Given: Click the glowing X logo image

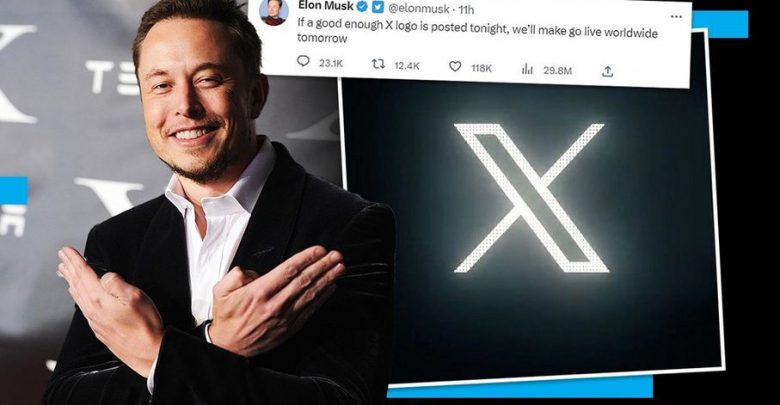Looking at the screenshot, I should (x=531, y=198).
